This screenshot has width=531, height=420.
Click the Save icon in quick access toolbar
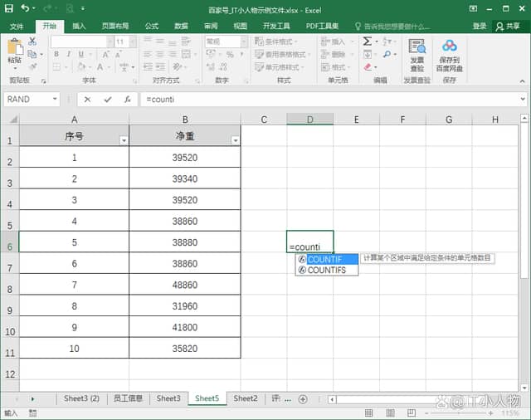(7, 9)
